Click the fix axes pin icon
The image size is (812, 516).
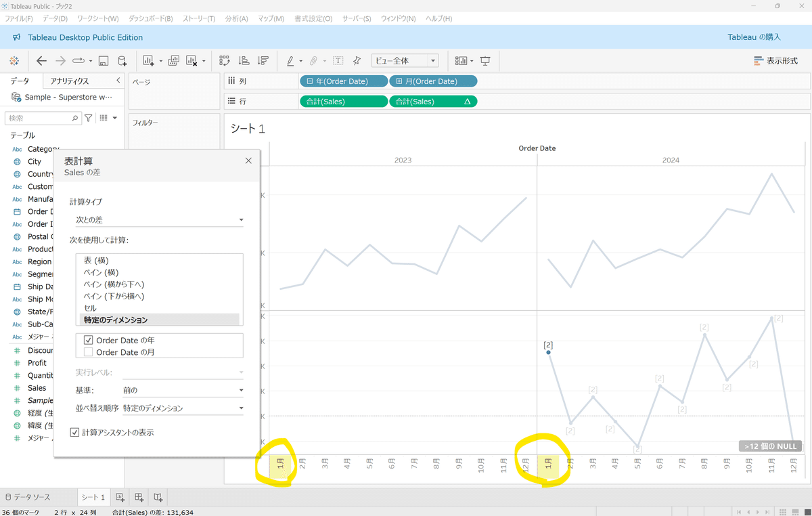(x=357, y=61)
